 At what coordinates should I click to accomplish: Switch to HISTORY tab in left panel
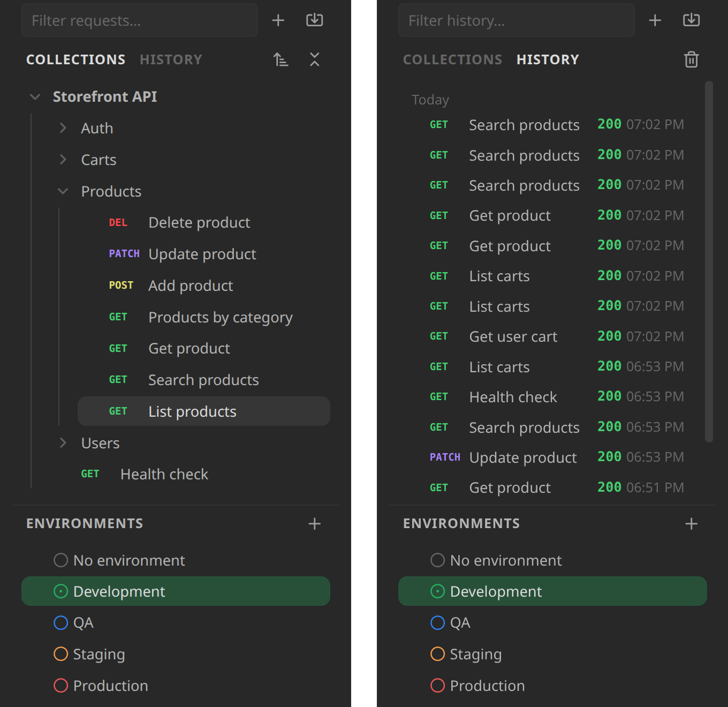click(x=171, y=59)
